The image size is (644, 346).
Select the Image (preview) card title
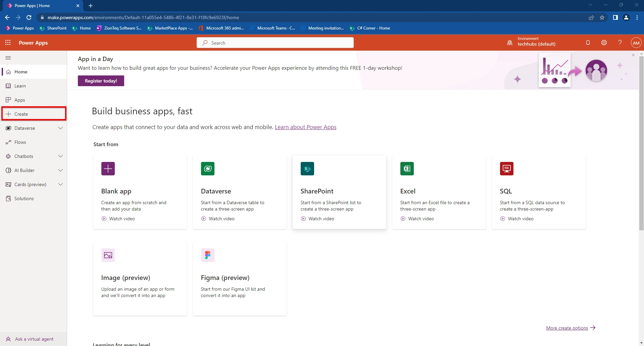coord(126,278)
